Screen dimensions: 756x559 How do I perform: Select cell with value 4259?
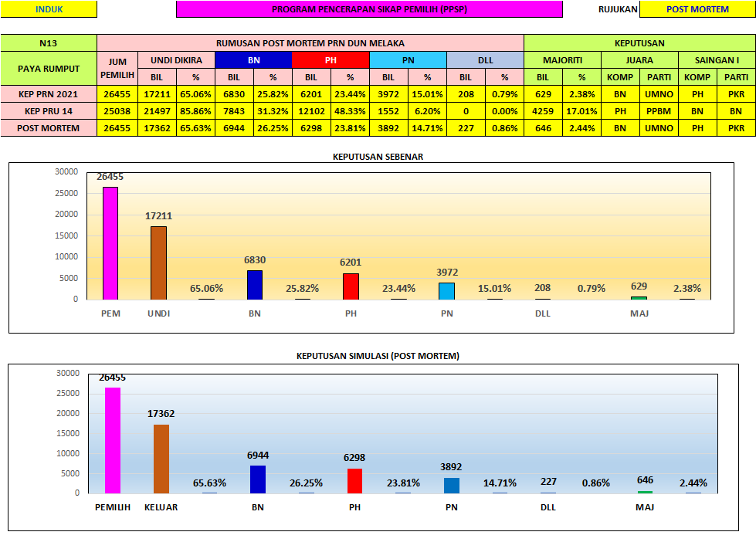pos(543,111)
